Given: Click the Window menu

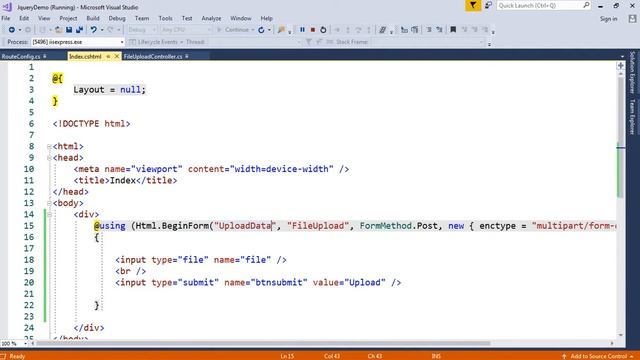Looking at the screenshot, I should point(240,18).
